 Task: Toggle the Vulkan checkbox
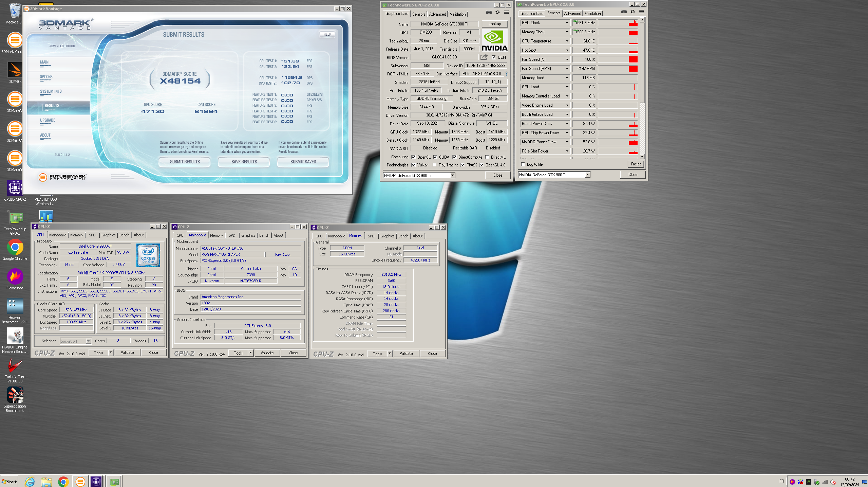click(413, 165)
